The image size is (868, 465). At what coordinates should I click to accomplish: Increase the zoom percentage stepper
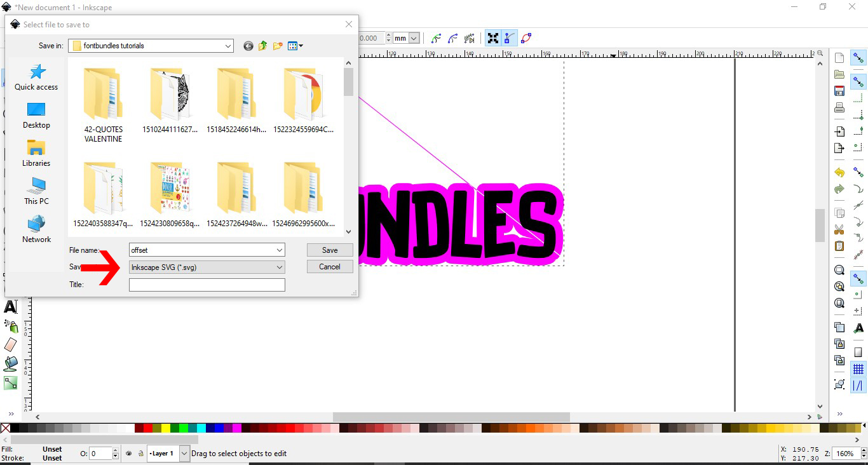pyautogui.click(x=864, y=450)
